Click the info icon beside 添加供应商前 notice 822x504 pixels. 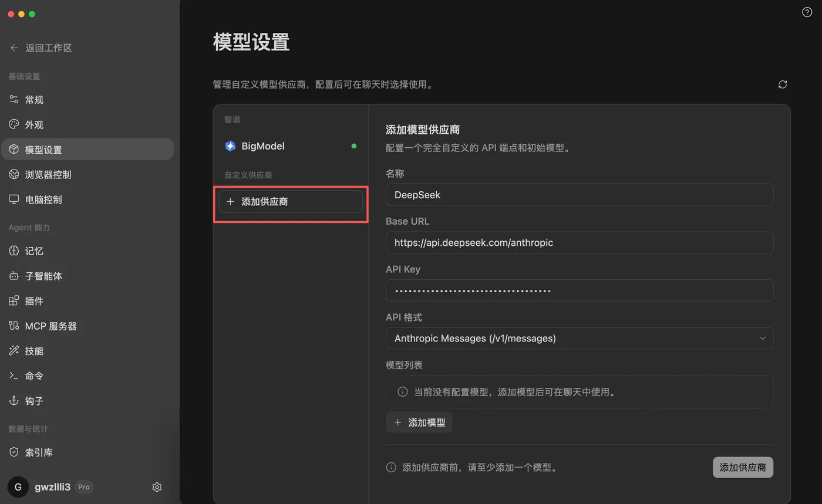391,468
